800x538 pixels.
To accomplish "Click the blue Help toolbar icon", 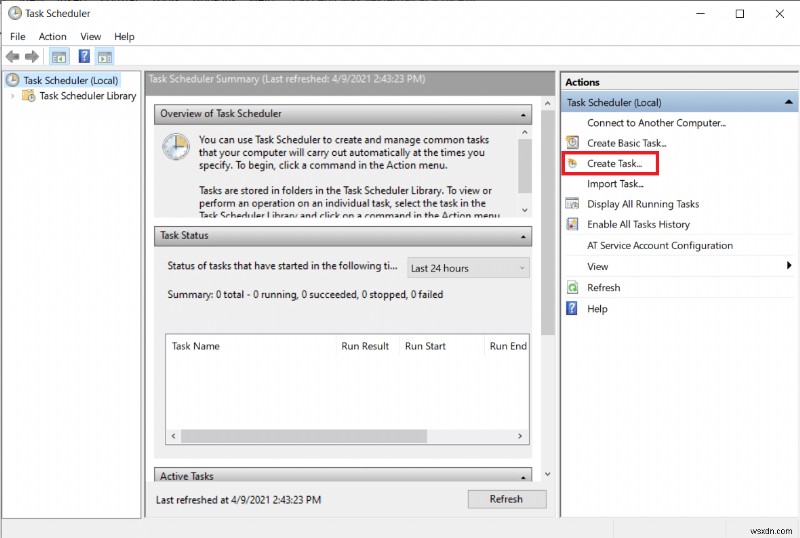I will click(84, 57).
